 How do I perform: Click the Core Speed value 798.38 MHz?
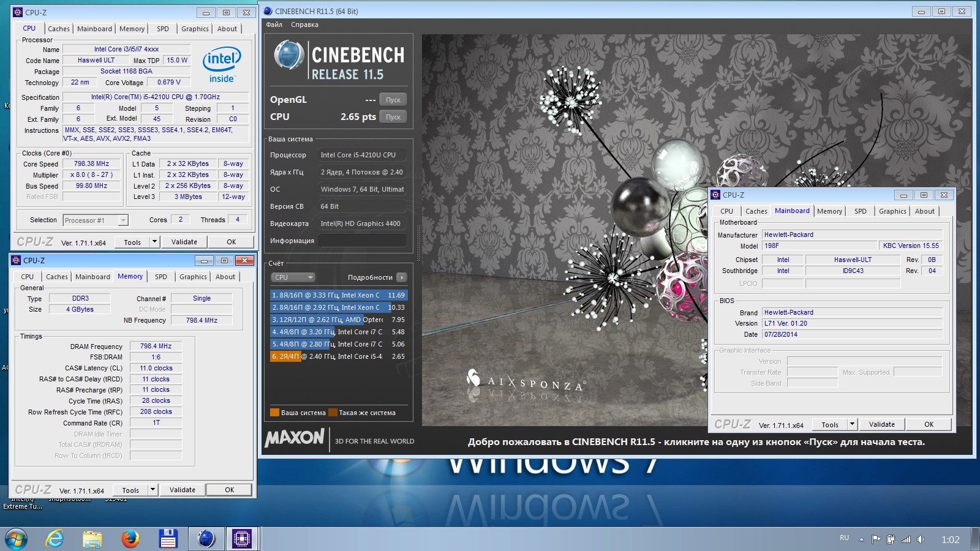coord(92,164)
